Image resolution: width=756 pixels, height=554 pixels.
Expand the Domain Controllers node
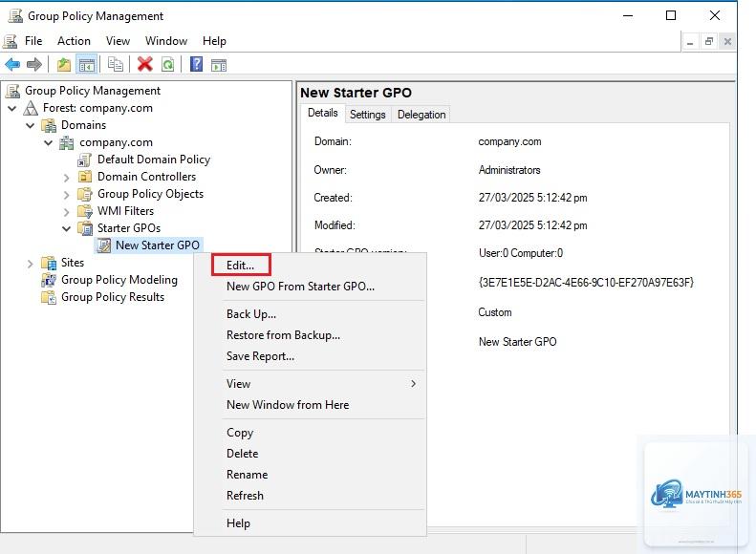(x=67, y=178)
